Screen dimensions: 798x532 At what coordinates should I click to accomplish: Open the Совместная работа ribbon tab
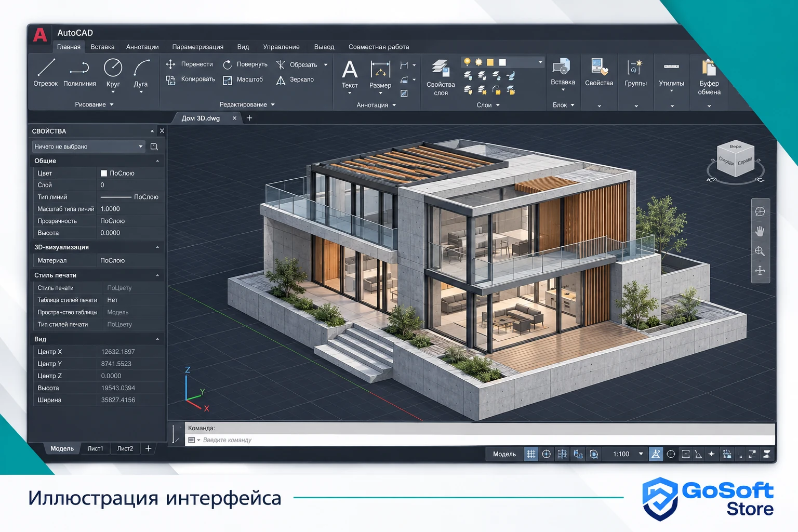pos(379,47)
